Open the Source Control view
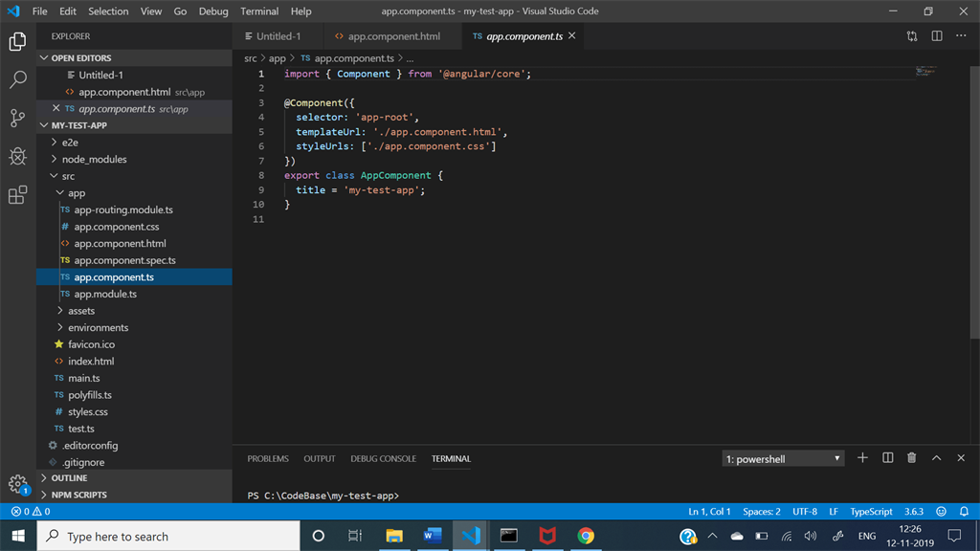 pyautogui.click(x=17, y=119)
